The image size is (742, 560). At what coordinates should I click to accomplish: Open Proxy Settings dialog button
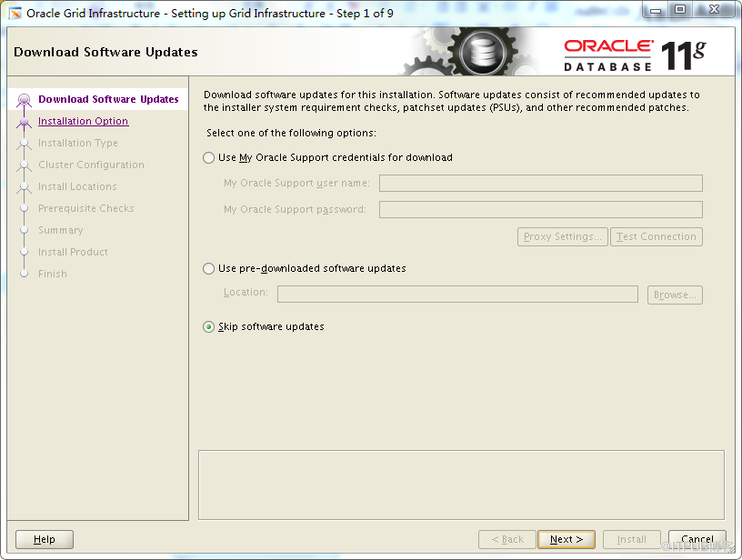(563, 237)
